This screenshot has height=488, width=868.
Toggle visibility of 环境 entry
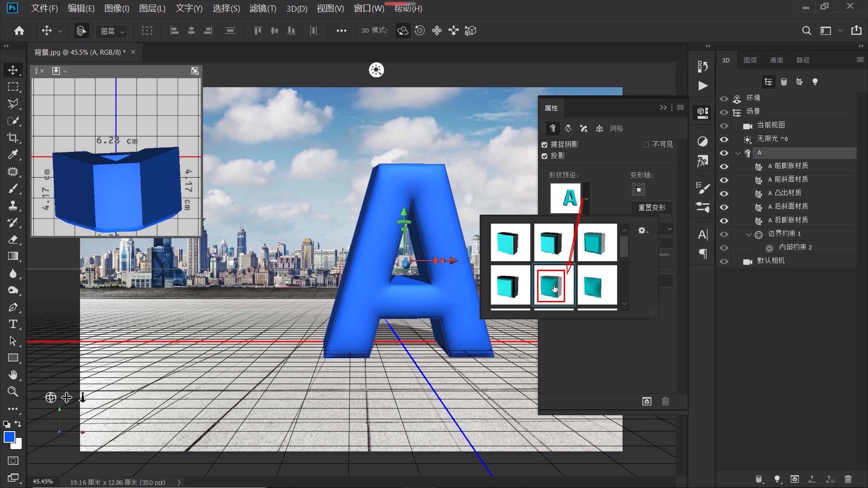click(724, 98)
